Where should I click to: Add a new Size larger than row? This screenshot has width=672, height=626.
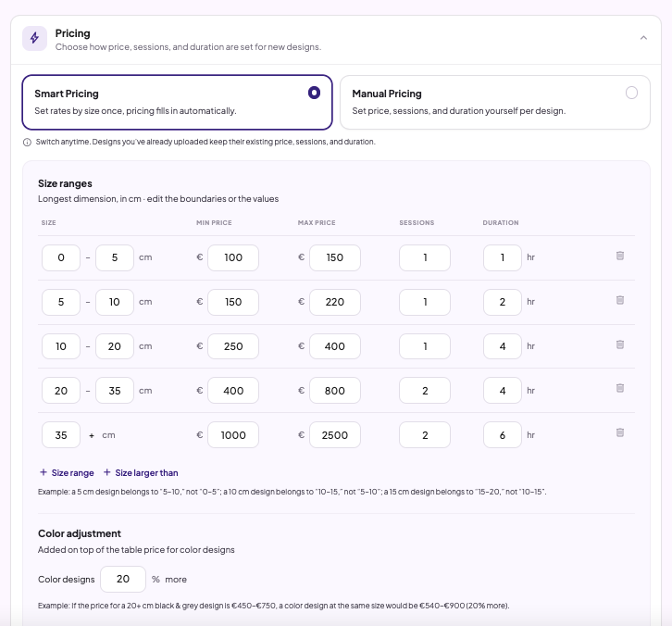click(141, 472)
